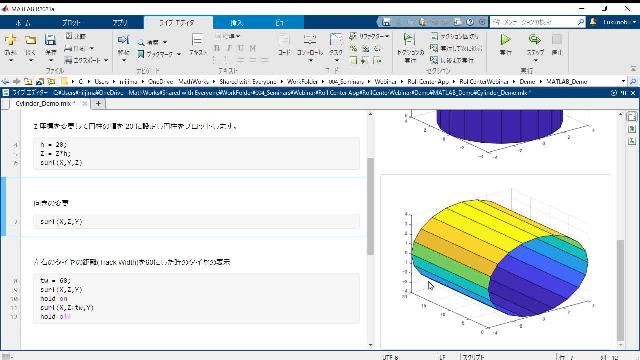Click the Open (開く) folder icon
The width and height of the screenshot is (640, 360).
click(30, 40)
